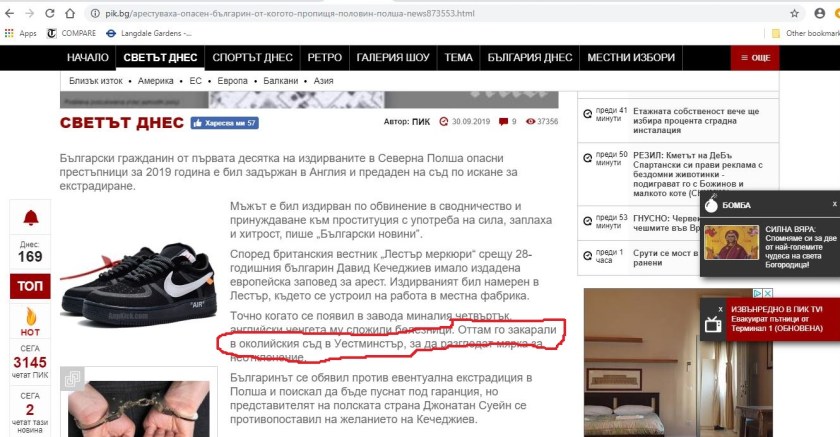Viewport: 840px width, 437px height.
Task: Reload the page with browser refresh icon
Action: coord(49,13)
